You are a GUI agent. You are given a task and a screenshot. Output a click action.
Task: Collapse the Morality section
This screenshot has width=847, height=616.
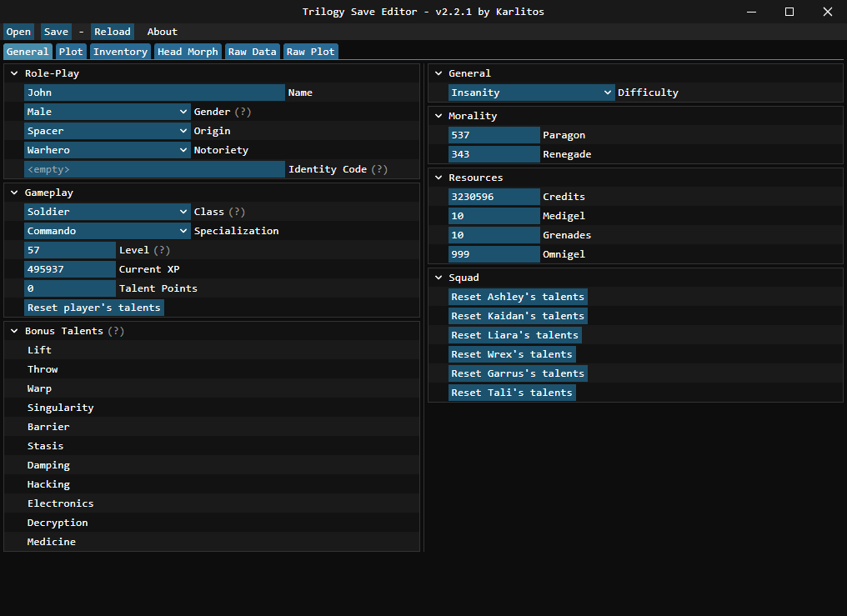tap(439, 116)
